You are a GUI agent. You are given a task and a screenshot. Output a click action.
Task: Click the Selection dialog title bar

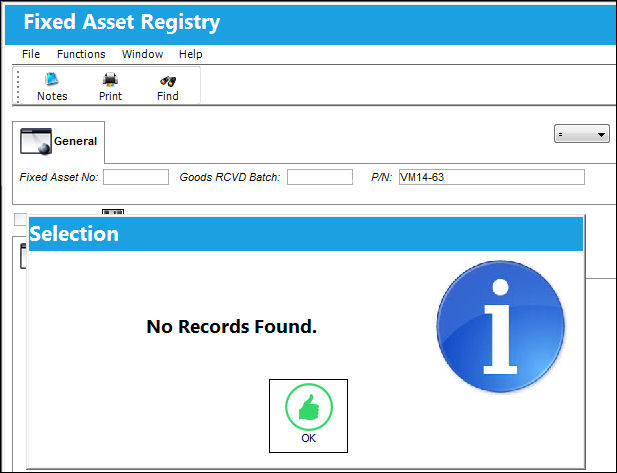pyautogui.click(x=306, y=234)
